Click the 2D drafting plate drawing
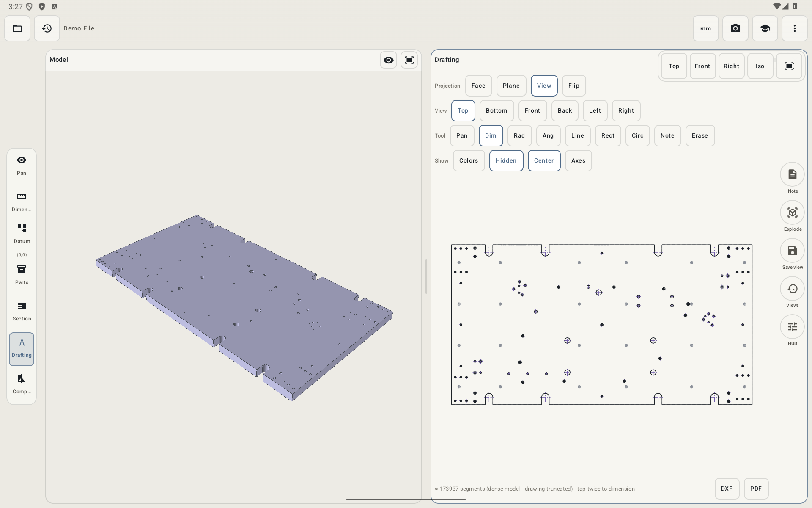Image resolution: width=812 pixels, height=508 pixels. [602, 325]
